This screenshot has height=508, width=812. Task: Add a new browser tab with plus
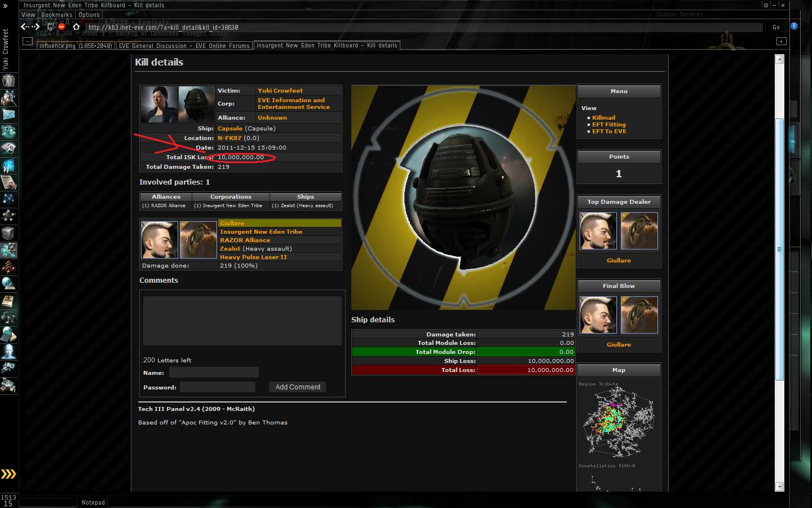point(781,41)
